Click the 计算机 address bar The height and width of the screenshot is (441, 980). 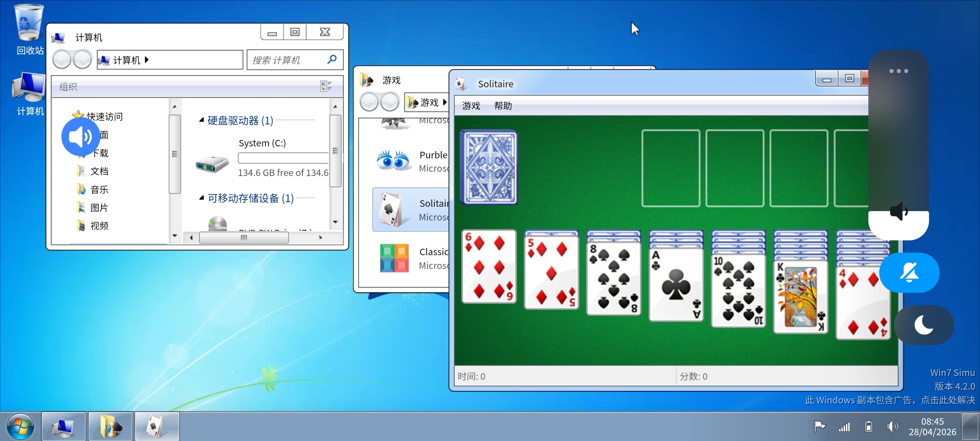tap(170, 60)
